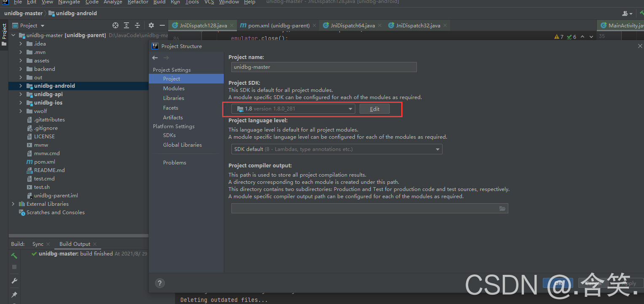The height and width of the screenshot is (304, 644).
Task: Expand the .idea folder
Action: [21, 44]
